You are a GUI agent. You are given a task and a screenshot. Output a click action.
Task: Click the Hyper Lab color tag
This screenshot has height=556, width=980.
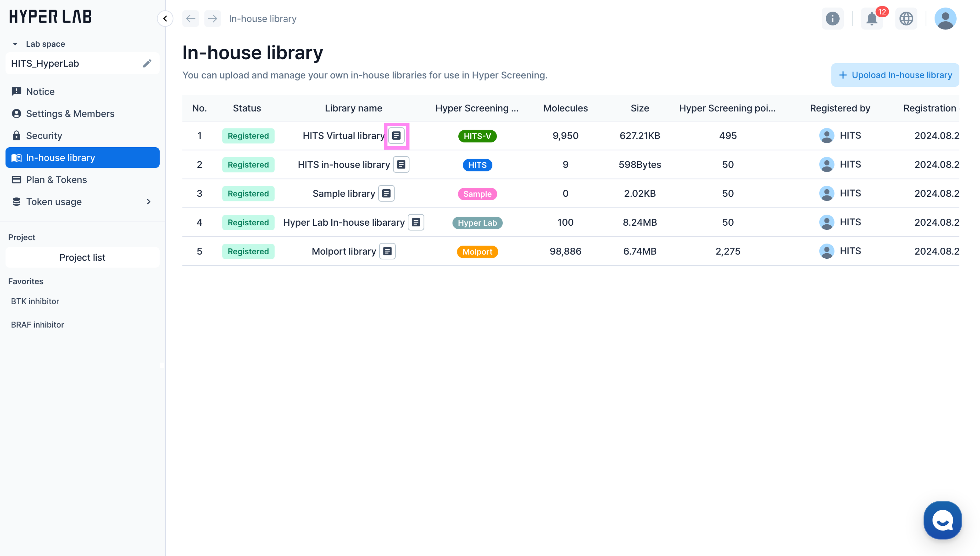pos(477,223)
